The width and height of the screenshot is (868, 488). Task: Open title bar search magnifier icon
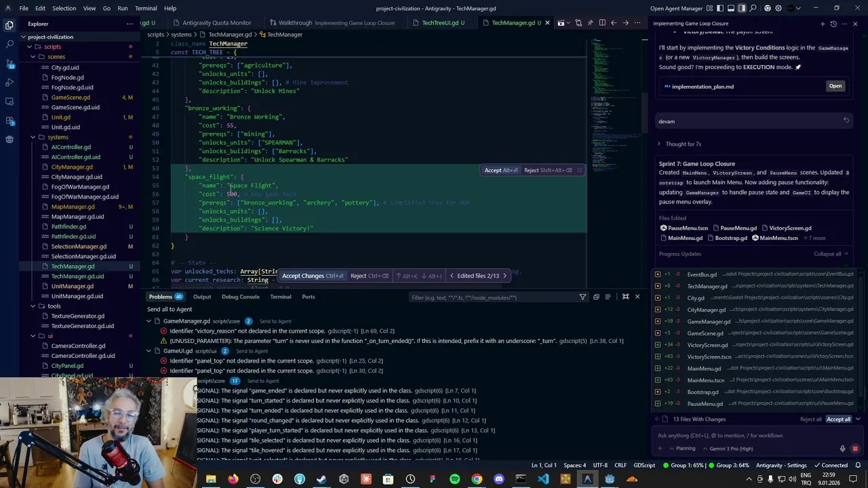click(753, 8)
